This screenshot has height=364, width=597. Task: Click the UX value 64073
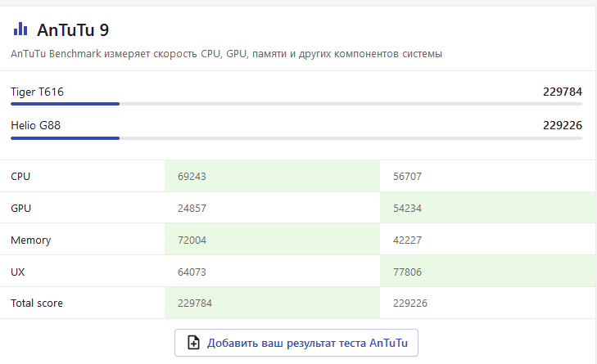pyautogui.click(x=192, y=272)
